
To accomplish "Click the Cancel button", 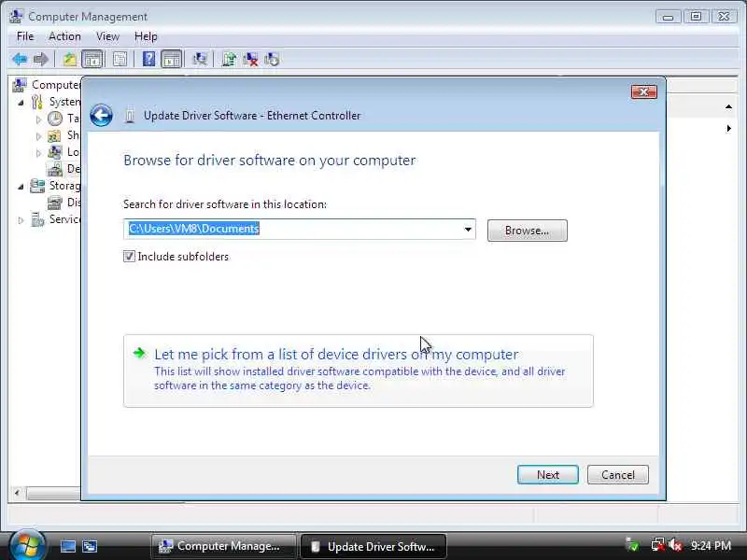I will tap(618, 475).
